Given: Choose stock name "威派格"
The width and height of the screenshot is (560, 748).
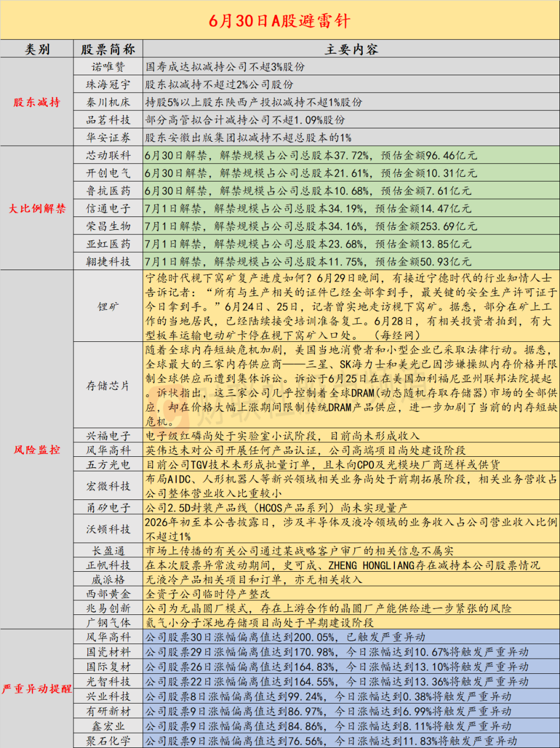Looking at the screenshot, I should point(108,580).
